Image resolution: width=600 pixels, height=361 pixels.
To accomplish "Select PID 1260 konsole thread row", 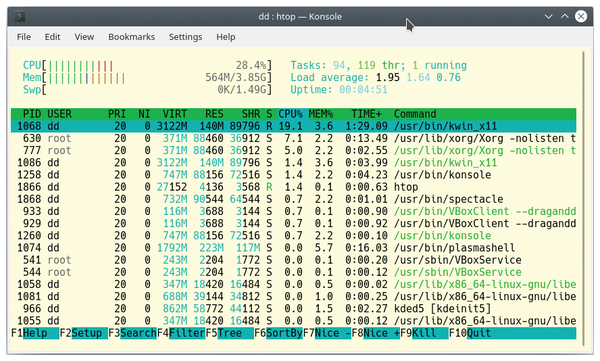I will point(293,236).
